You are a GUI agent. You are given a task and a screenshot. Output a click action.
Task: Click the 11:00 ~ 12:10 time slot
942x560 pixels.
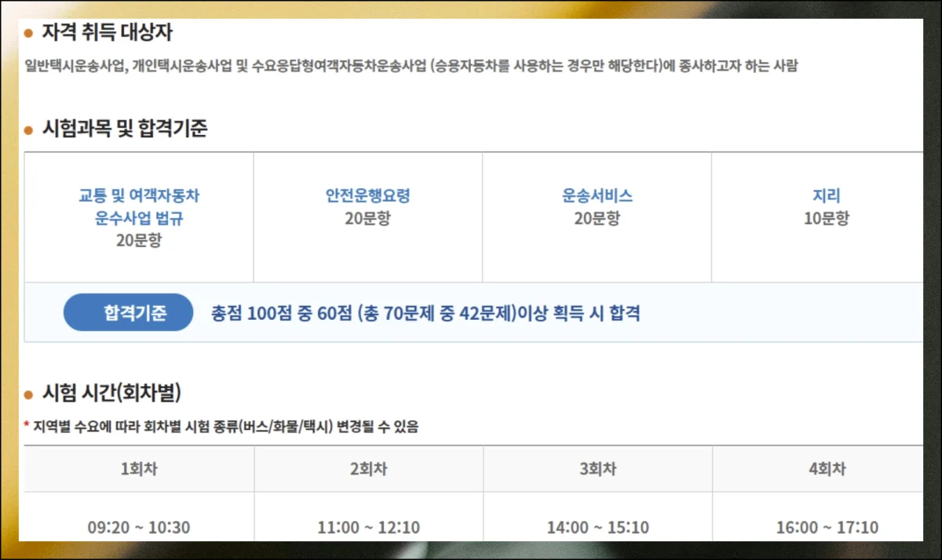pos(368,527)
